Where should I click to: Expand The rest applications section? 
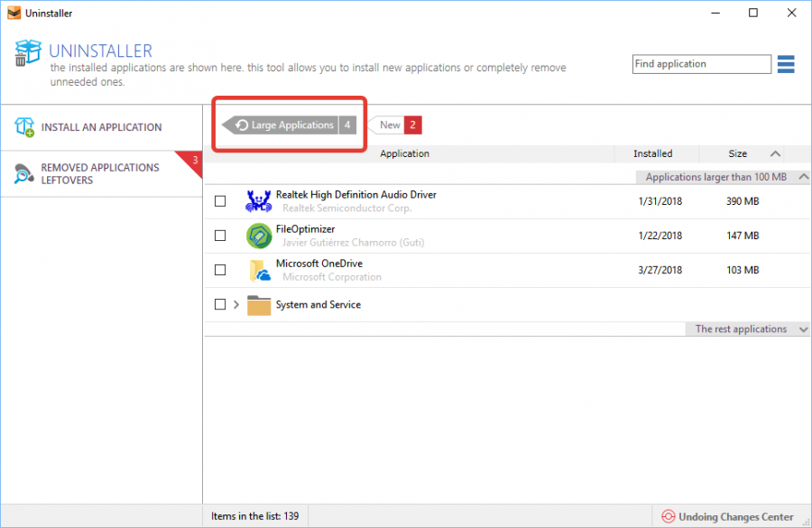[802, 329]
